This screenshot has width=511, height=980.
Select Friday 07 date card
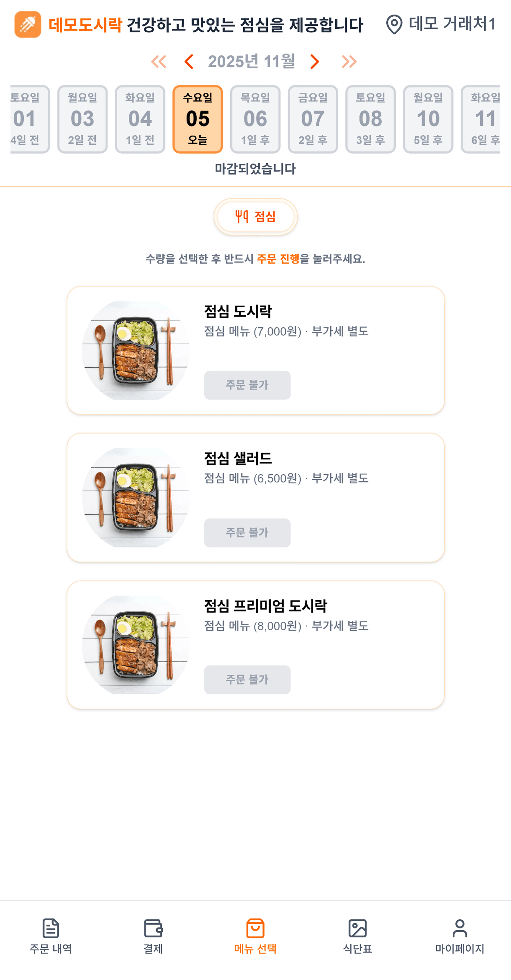click(x=313, y=119)
